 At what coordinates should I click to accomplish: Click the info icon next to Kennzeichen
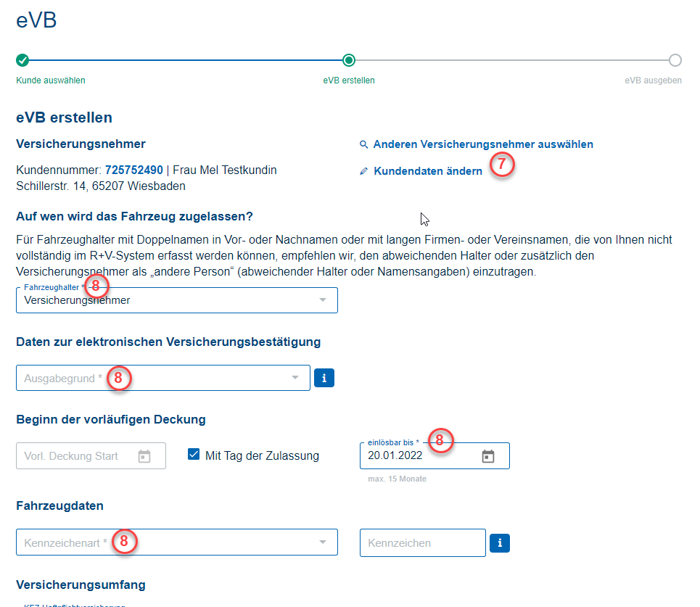[x=500, y=543]
